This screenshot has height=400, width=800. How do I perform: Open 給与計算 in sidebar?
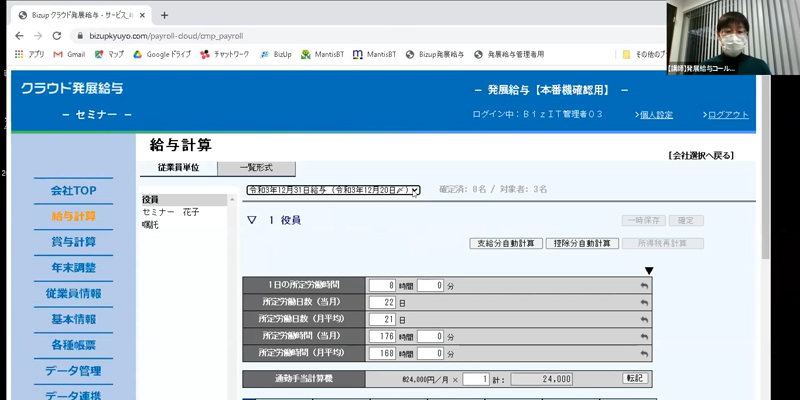coord(73,216)
